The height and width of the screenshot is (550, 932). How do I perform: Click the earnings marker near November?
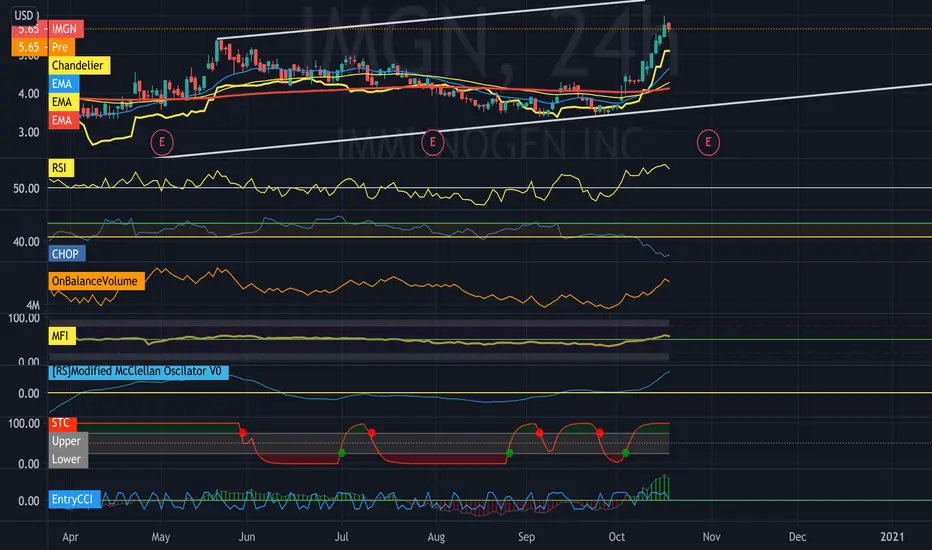(x=708, y=142)
